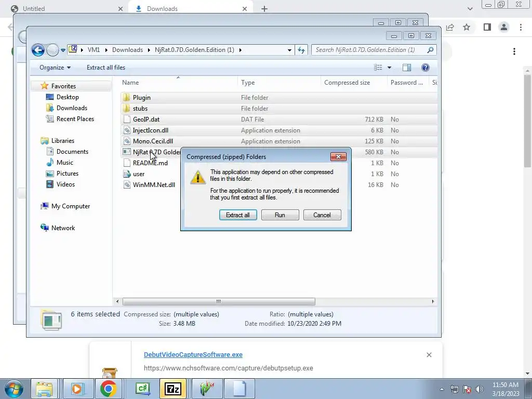
Task: Click the volume icon in system tray
Action: (x=479, y=389)
